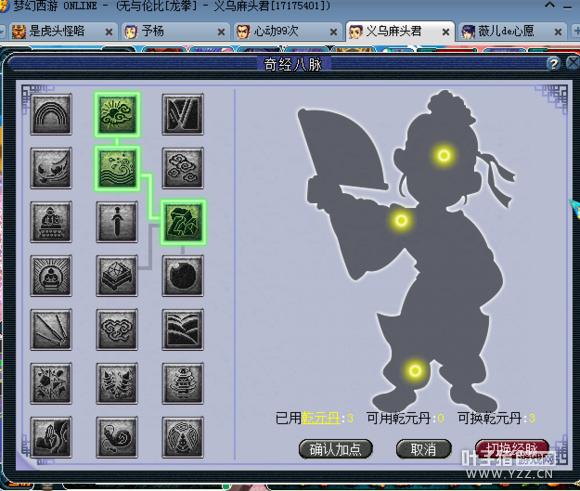Select the rainbow arch skill icon

pos(51,114)
